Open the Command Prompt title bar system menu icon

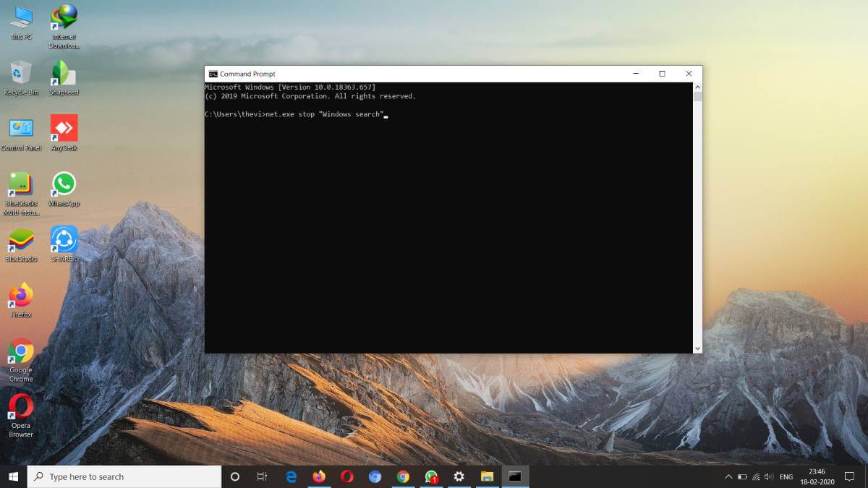click(x=213, y=74)
